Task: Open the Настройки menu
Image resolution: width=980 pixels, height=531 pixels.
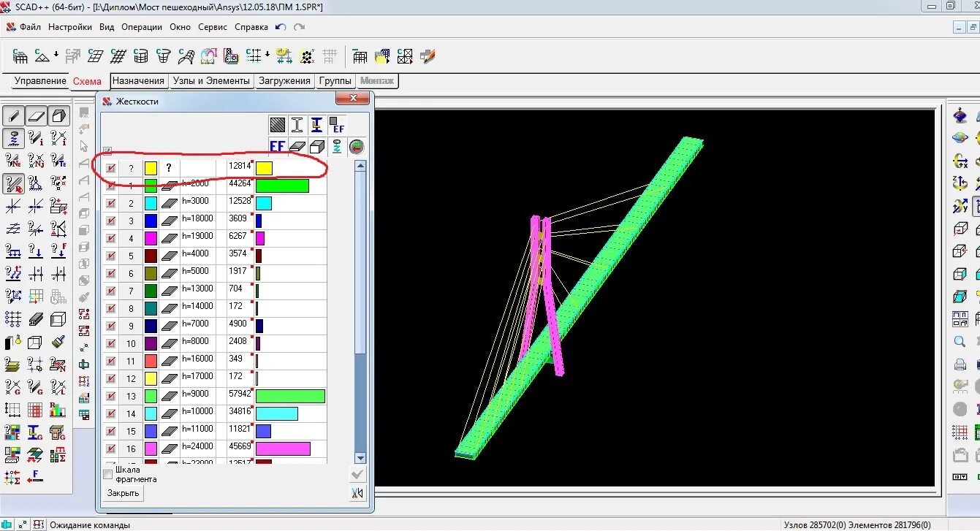Action: tap(70, 27)
